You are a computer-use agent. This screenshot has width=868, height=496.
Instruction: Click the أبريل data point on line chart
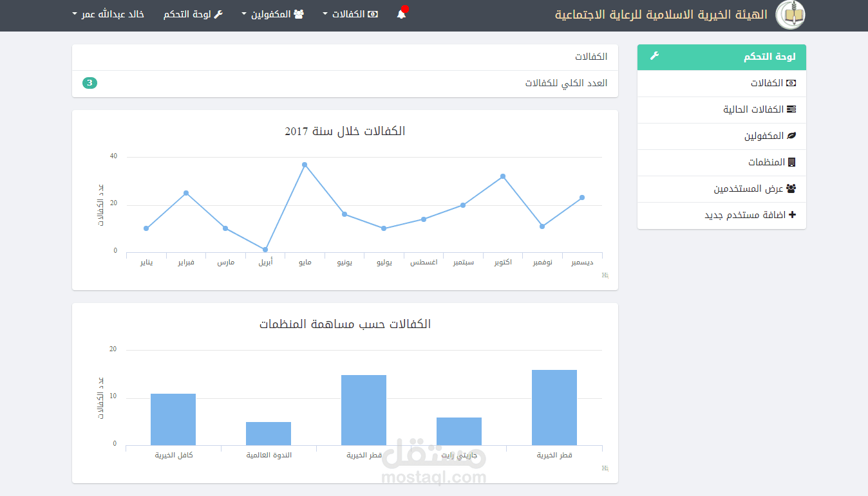265,250
